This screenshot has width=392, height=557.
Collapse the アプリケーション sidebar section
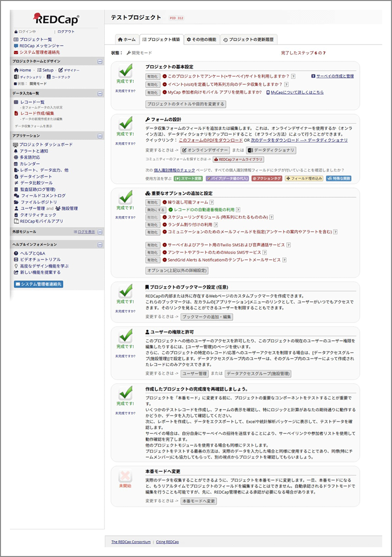[100, 135]
